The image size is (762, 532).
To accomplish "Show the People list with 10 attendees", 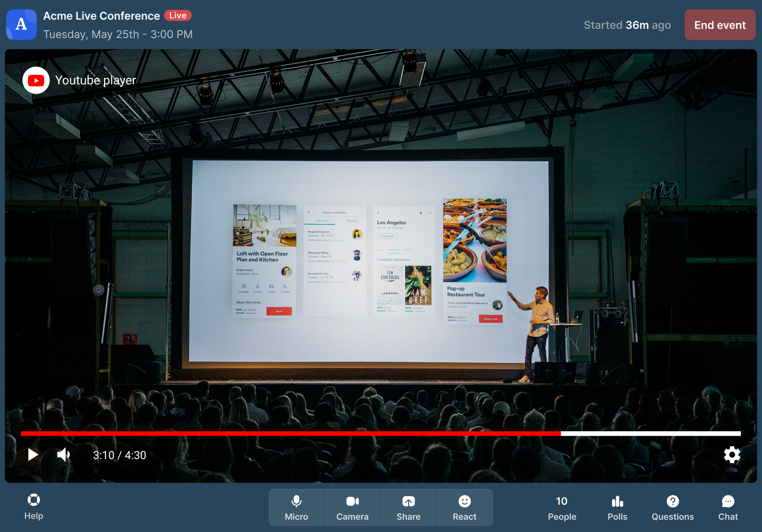I will point(562,508).
